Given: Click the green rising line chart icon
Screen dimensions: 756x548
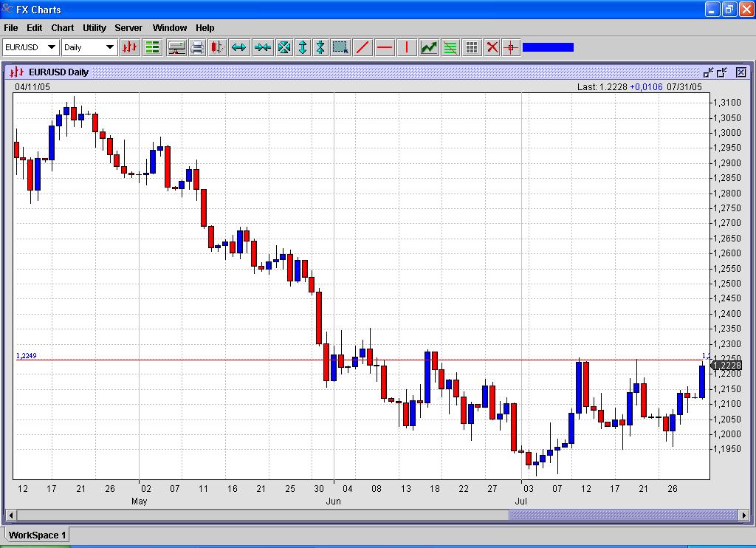Looking at the screenshot, I should [429, 47].
